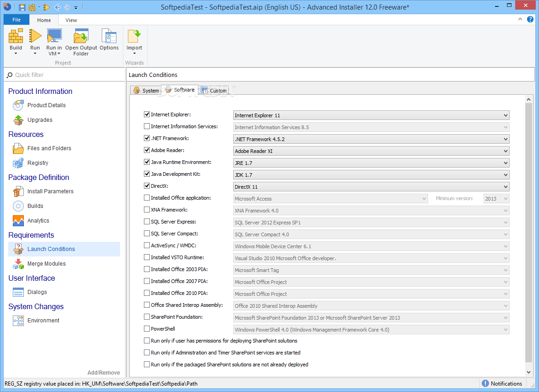Click the Notifications button in status bar
This screenshot has height=392, width=539.
(501, 383)
